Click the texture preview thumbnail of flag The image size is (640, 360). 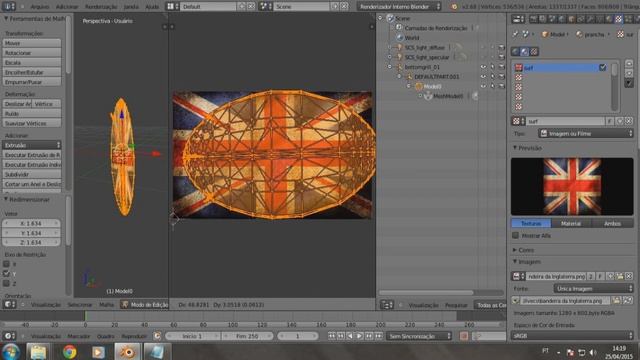point(572,187)
